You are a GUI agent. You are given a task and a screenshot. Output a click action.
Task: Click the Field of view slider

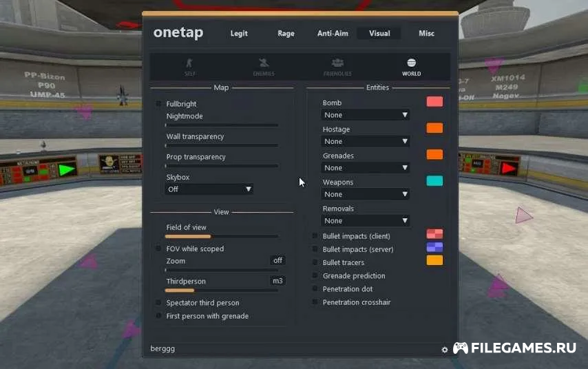222,236
